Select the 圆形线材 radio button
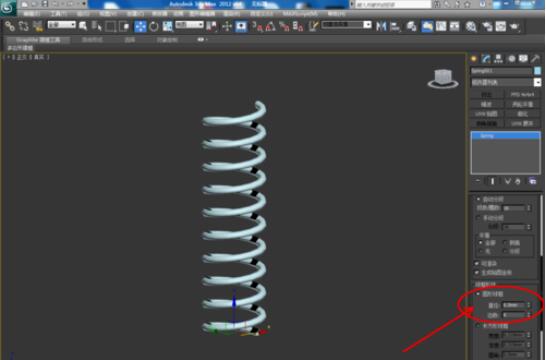This screenshot has height=360, width=546. click(478, 294)
